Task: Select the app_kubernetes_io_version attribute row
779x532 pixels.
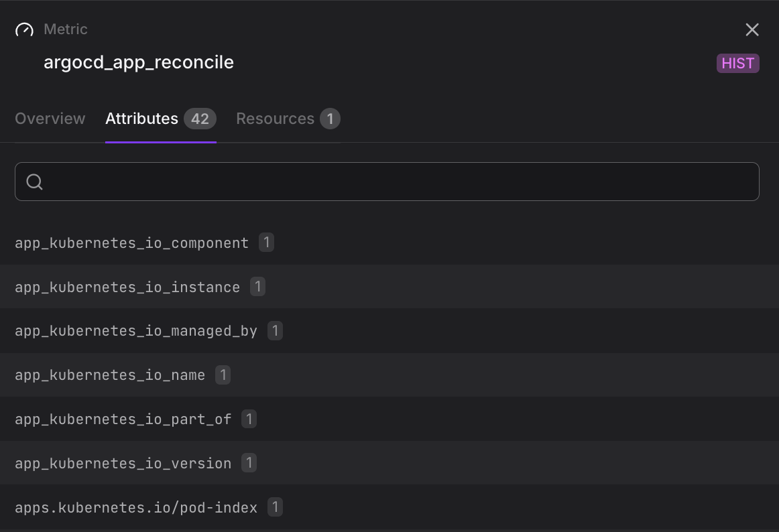Action: pyautogui.click(x=123, y=462)
